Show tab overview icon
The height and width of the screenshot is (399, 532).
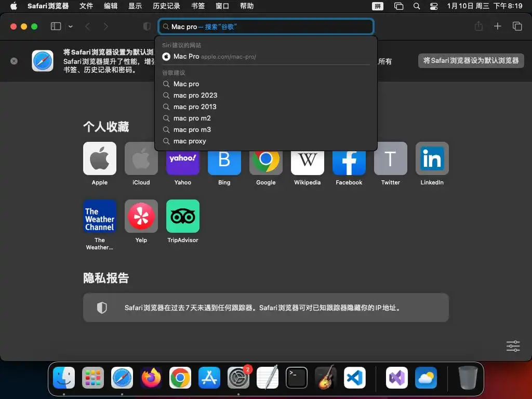[517, 26]
